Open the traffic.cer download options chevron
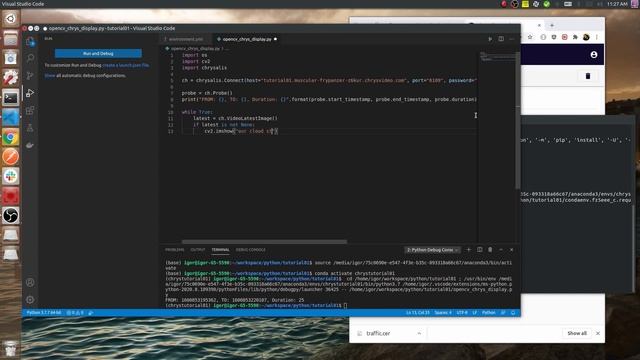The width and height of the screenshot is (640, 360). 419,333
